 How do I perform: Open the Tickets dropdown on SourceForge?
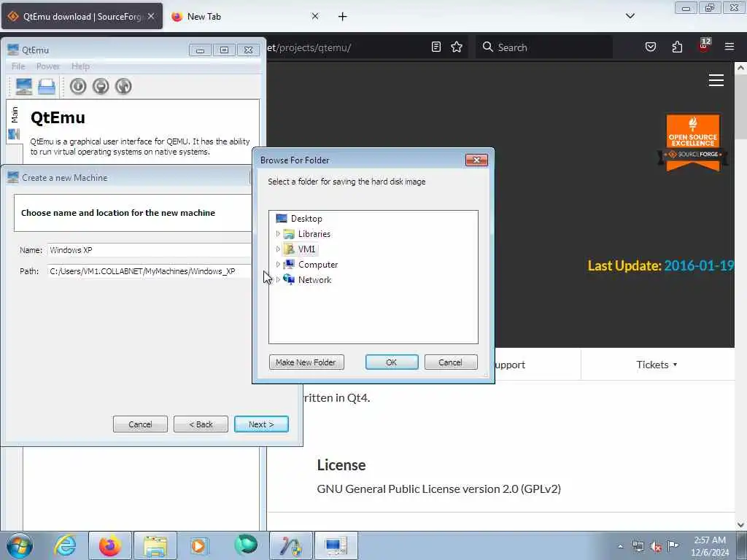coord(657,365)
